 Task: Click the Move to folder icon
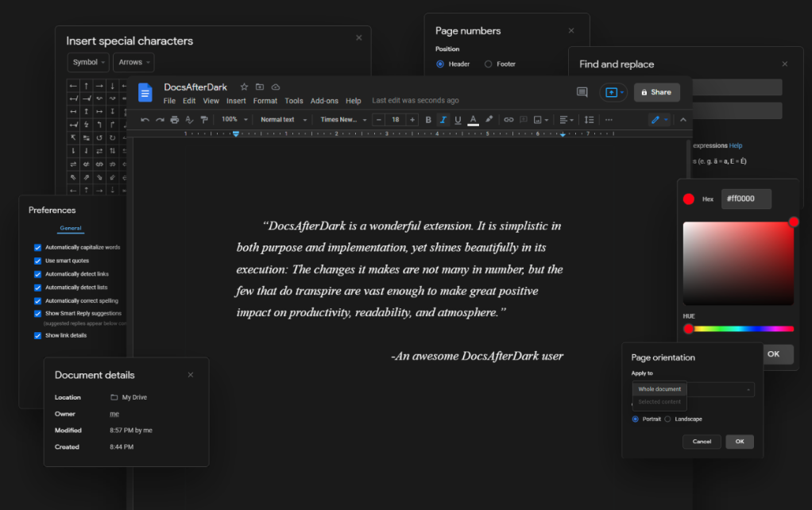[260, 87]
